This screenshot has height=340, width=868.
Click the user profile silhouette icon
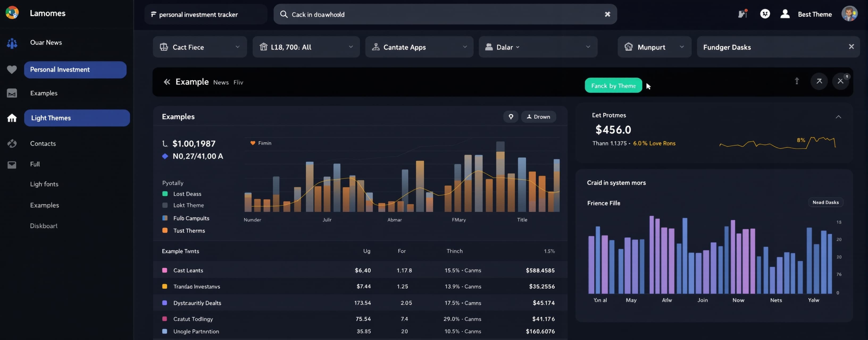tap(785, 14)
